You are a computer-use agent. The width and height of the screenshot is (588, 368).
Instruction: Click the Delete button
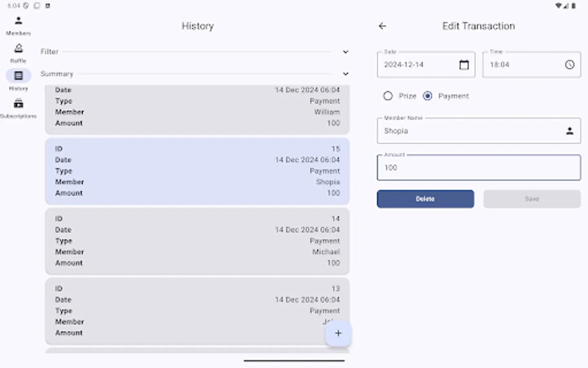click(425, 199)
